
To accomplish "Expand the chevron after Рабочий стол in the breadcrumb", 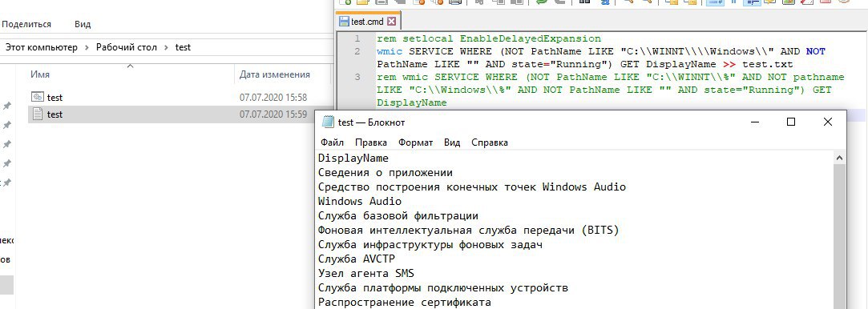I will (166, 47).
